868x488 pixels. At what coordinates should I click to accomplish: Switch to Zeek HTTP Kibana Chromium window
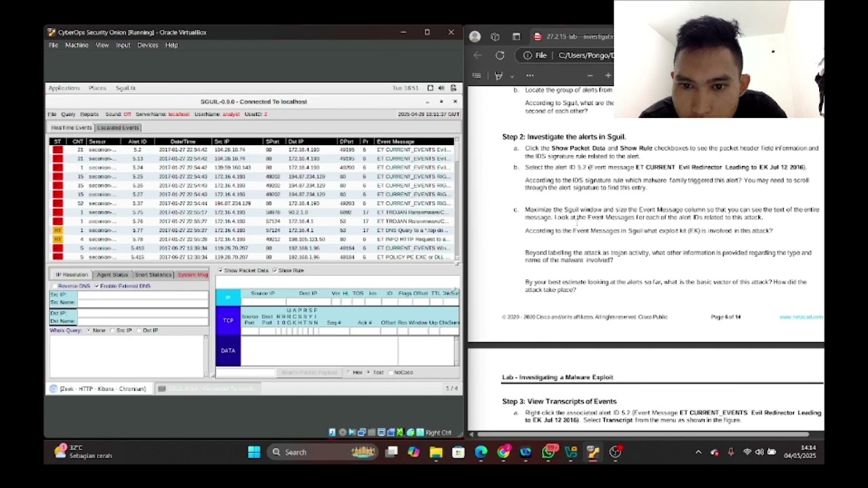pyautogui.click(x=98, y=389)
